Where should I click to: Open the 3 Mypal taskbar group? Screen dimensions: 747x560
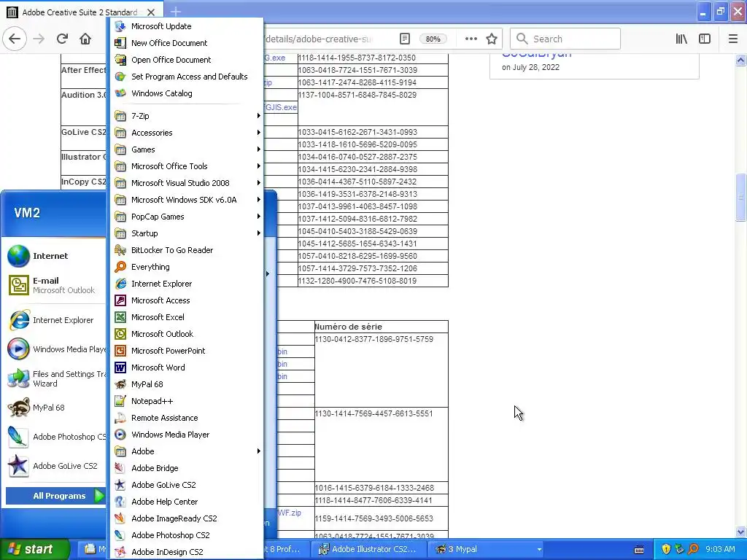pyautogui.click(x=486, y=549)
